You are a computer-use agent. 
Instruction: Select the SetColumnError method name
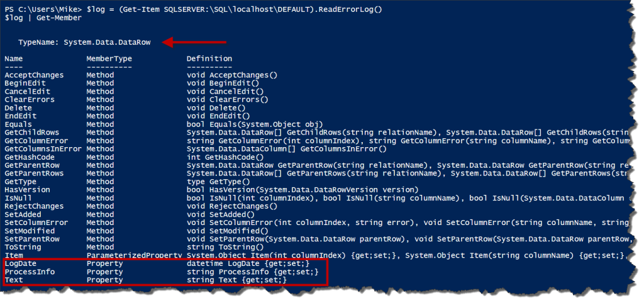pyautogui.click(x=36, y=223)
